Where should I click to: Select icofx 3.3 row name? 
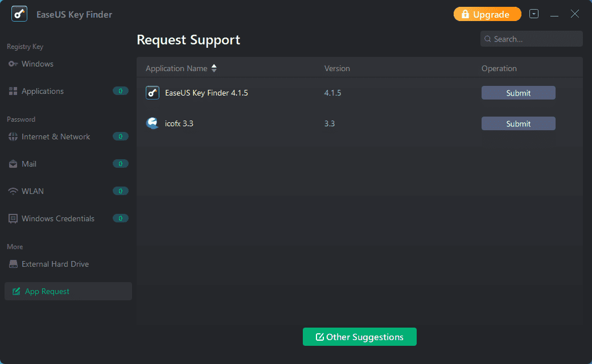[x=179, y=123]
